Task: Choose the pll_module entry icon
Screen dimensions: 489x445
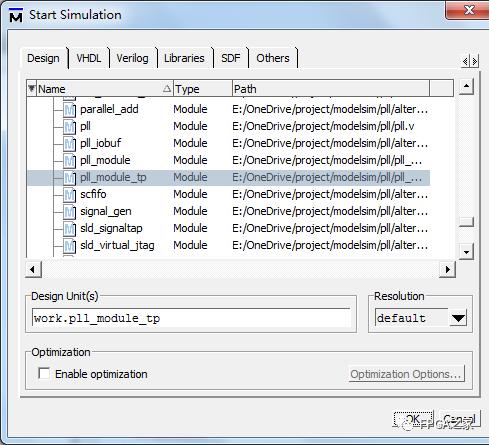Action: (x=69, y=160)
